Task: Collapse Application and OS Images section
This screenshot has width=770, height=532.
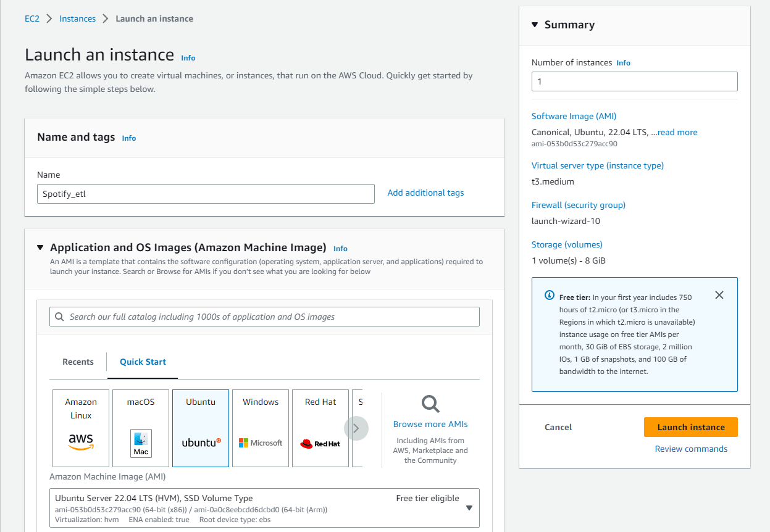Action: click(x=40, y=247)
